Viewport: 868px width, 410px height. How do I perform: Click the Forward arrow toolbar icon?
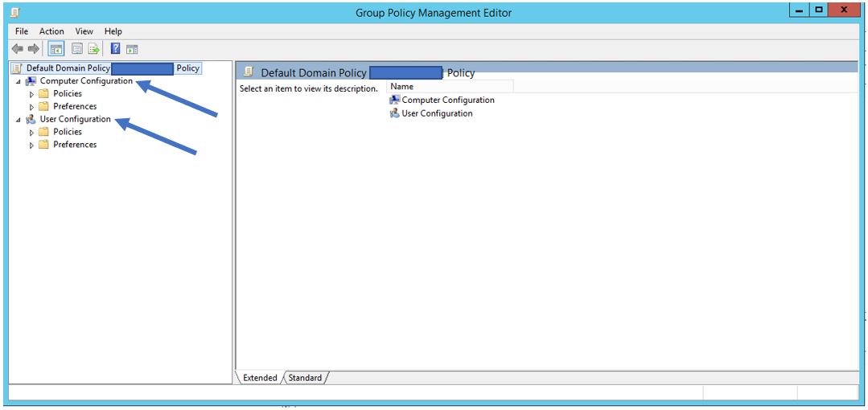pyautogui.click(x=33, y=49)
